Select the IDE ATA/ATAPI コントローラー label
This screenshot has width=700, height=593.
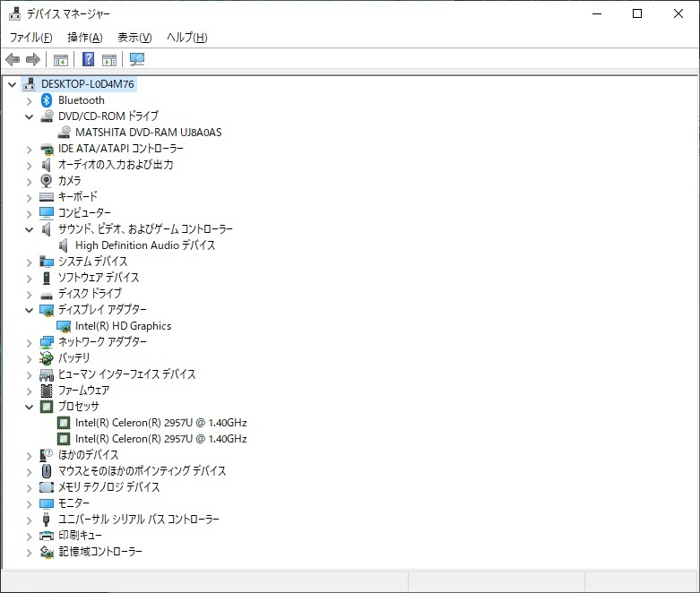click(x=120, y=149)
